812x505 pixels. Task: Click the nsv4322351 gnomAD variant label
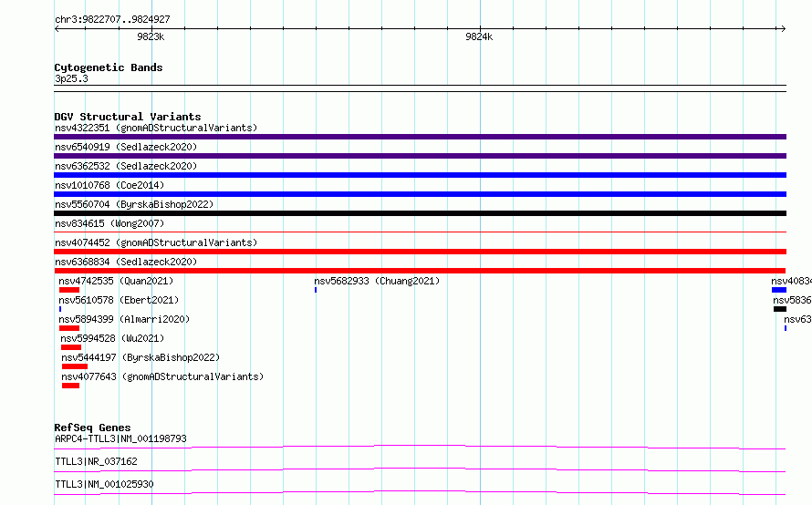pos(156,128)
